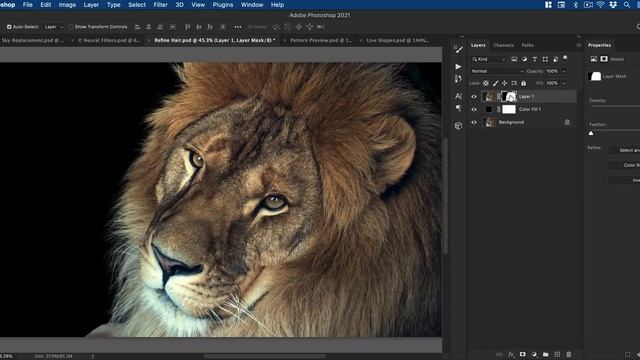Click Select and Mask button
Image resolution: width=640 pixels, height=360 pixels.
coord(624,150)
